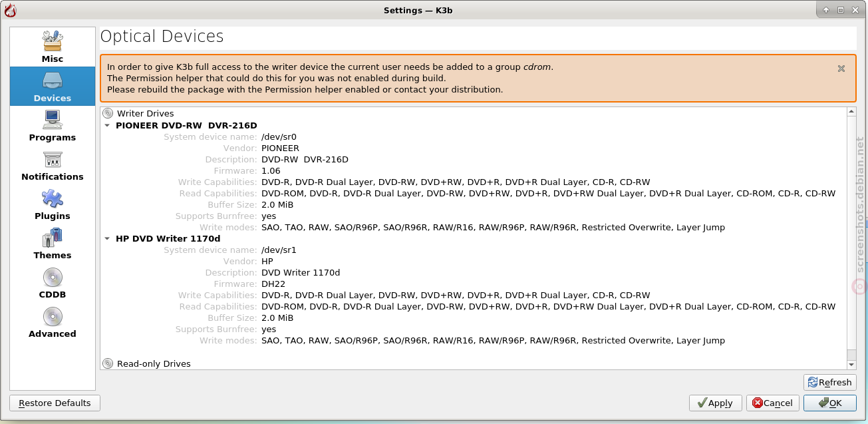868x424 pixels.
Task: Click the HP drive's Read Capabilities value
Action: pos(548,307)
